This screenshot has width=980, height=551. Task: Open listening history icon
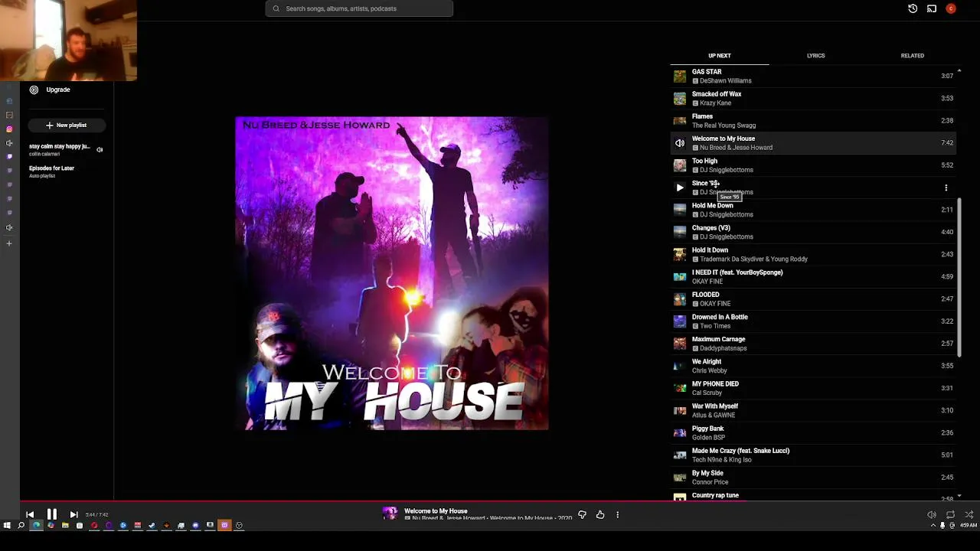[x=913, y=8]
